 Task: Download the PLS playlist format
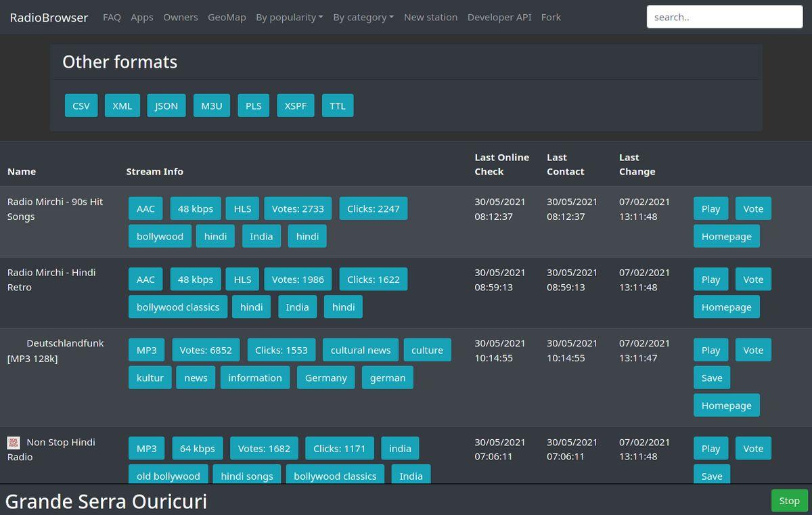[x=254, y=106]
